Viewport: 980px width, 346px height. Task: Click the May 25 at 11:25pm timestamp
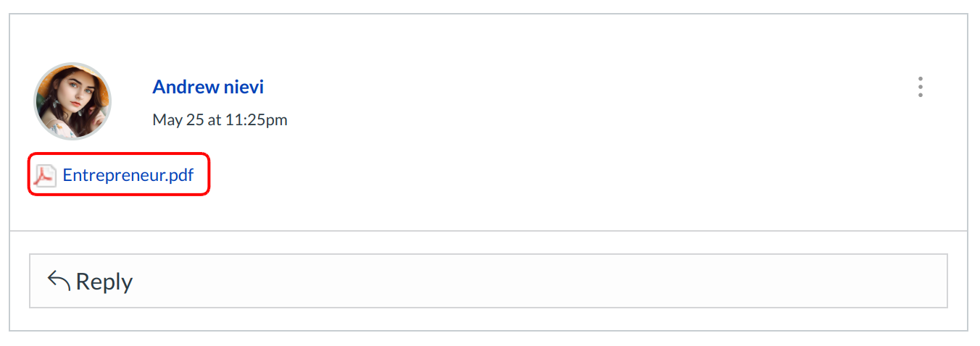coord(220,119)
